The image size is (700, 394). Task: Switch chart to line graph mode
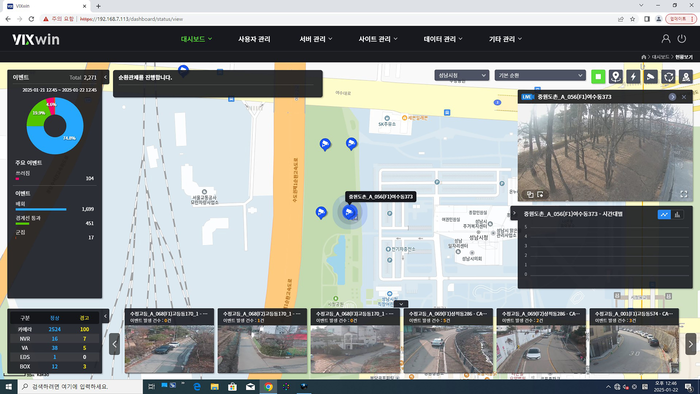pos(664,215)
